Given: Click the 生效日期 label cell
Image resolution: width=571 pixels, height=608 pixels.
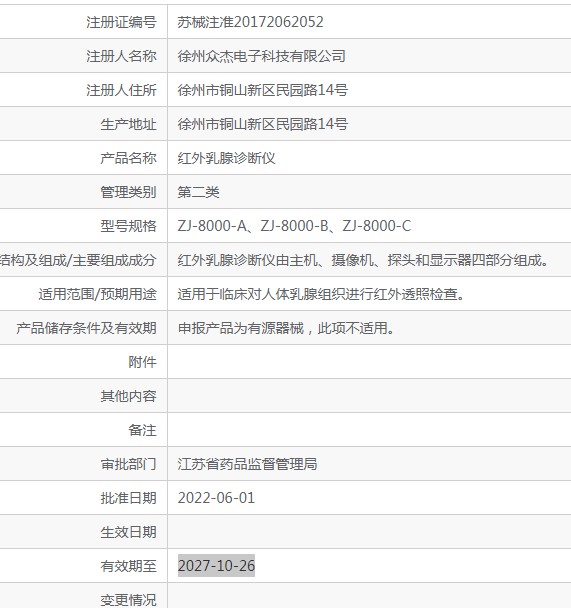Looking at the screenshot, I should [83, 532].
